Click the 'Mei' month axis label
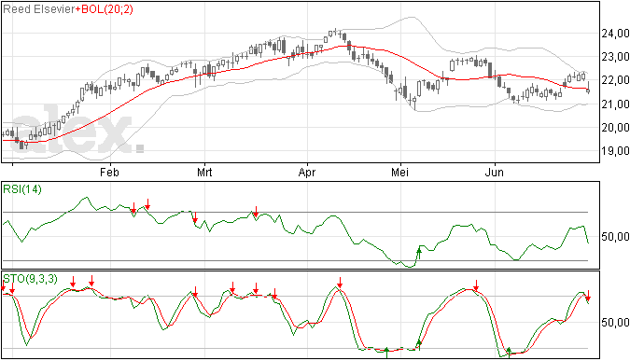 tap(399, 172)
